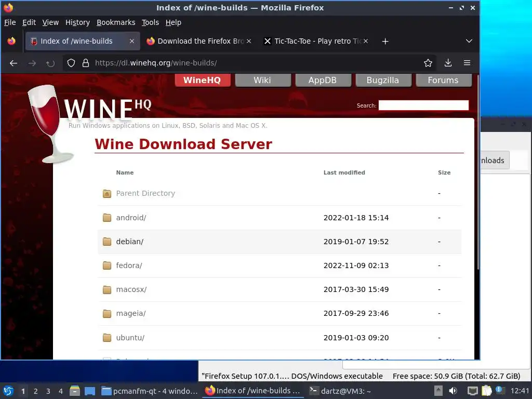
Task: Close the Tic-Tac-Toe tab
Action: 365,41
